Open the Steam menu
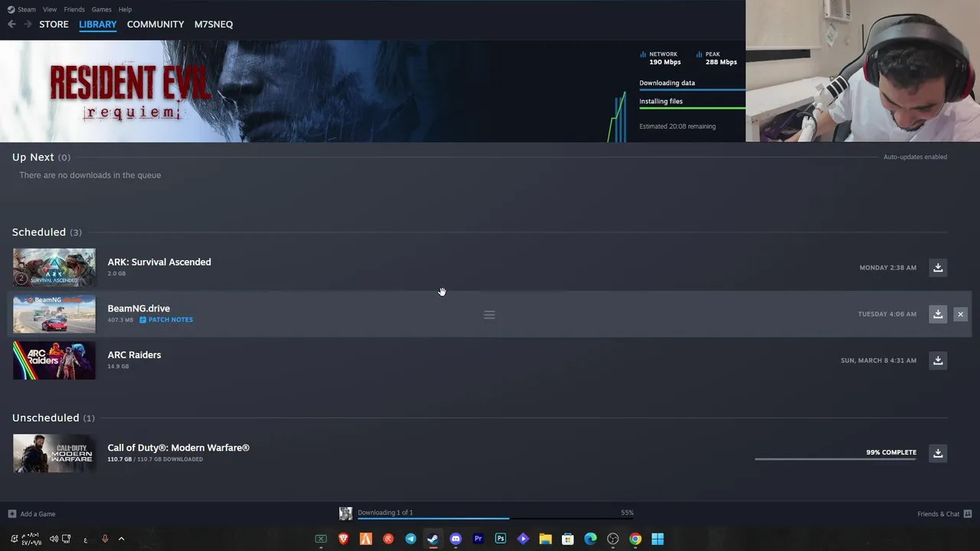 [21, 9]
